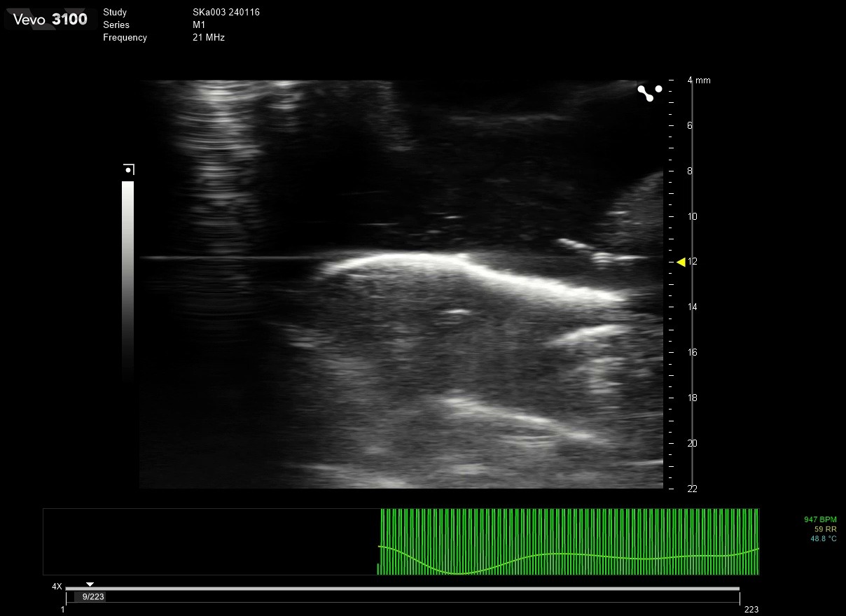Click the 9/223 frame counter toggle
This screenshot has height=616, width=846.
click(92, 596)
